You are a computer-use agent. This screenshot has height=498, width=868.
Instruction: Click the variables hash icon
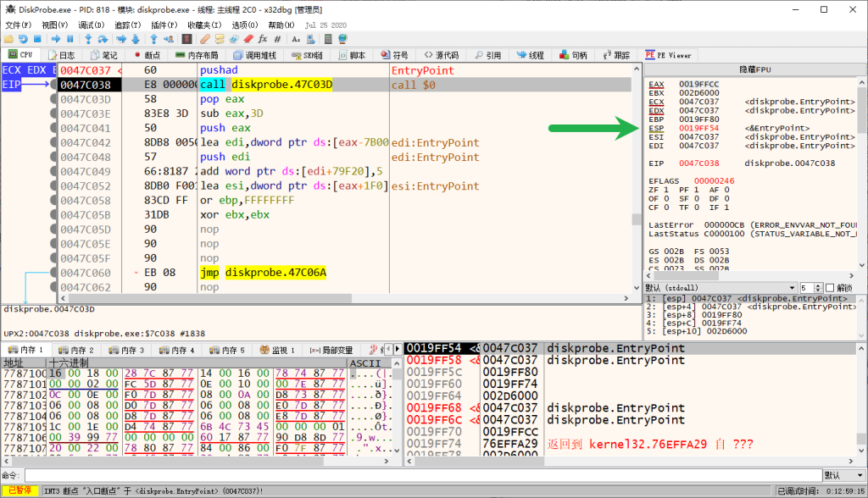[x=277, y=39]
